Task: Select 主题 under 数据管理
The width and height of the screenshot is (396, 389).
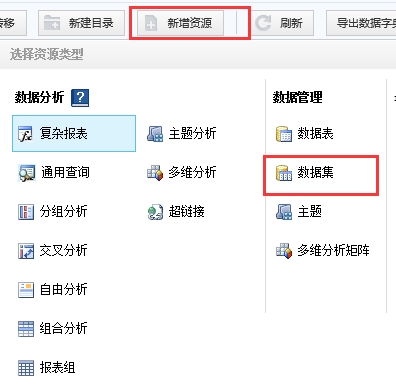Action: click(x=299, y=212)
